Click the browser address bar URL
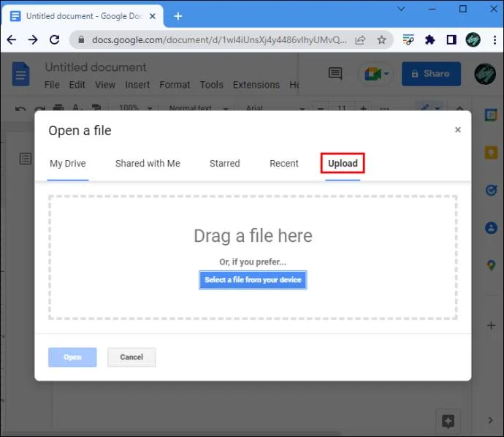This screenshot has width=504, height=437. click(219, 40)
